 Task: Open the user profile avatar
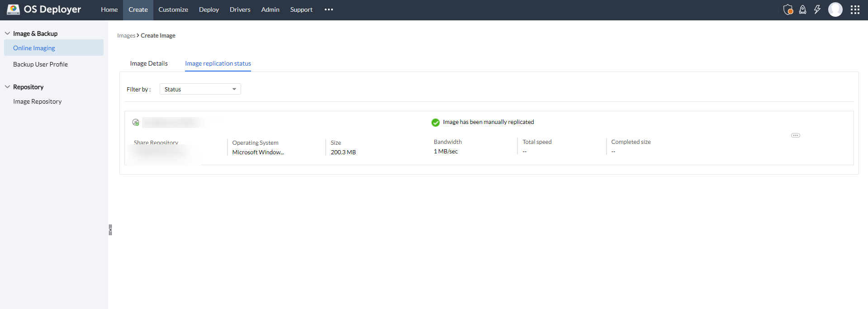(x=835, y=10)
